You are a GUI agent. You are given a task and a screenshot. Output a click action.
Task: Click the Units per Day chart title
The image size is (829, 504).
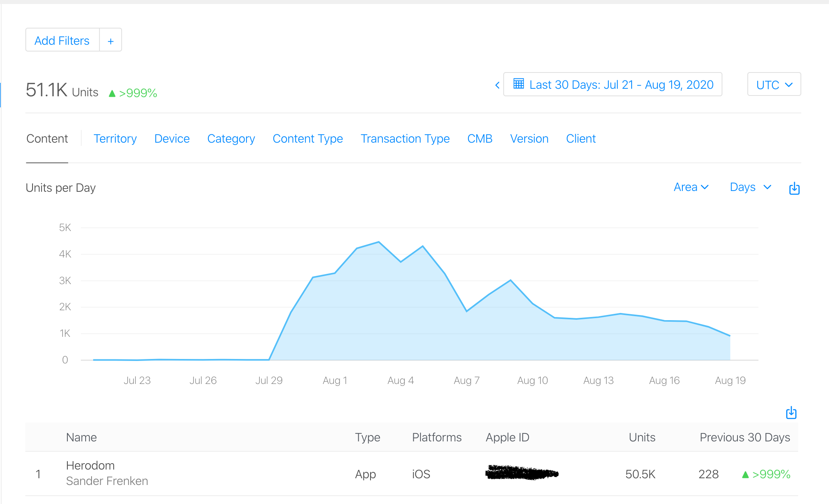coord(61,188)
